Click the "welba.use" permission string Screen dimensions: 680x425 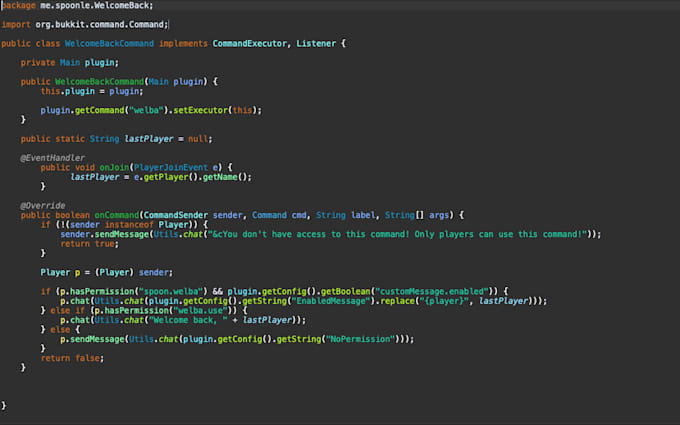(x=200, y=311)
